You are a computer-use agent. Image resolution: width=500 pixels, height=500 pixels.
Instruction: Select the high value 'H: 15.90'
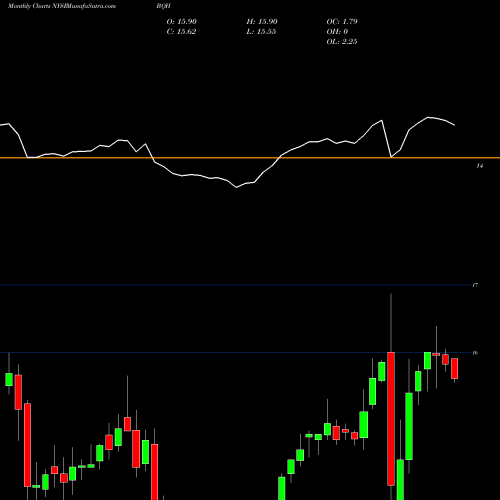(262, 22)
